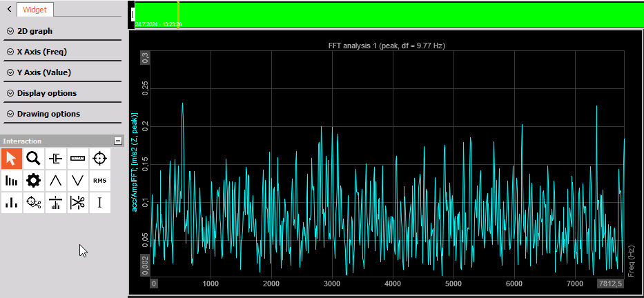Select the magnifier zoom tool
Screen dimensions: 644x298
[34, 159]
